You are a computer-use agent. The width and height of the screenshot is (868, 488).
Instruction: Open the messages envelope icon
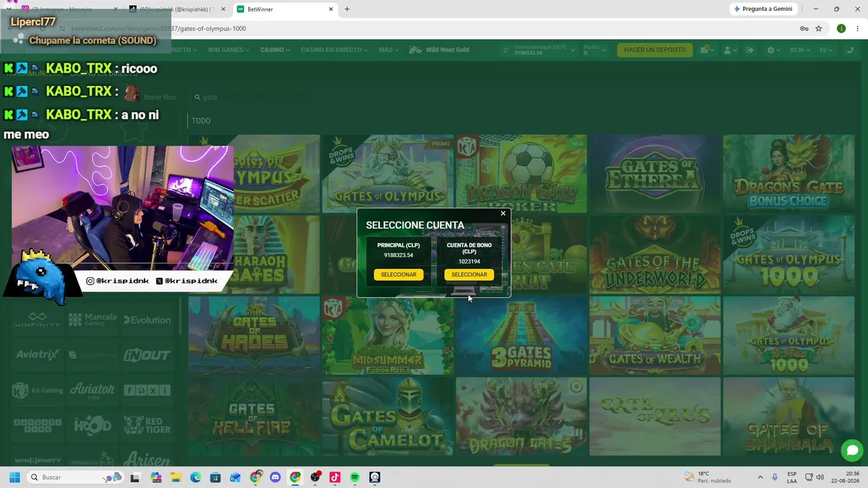click(706, 50)
